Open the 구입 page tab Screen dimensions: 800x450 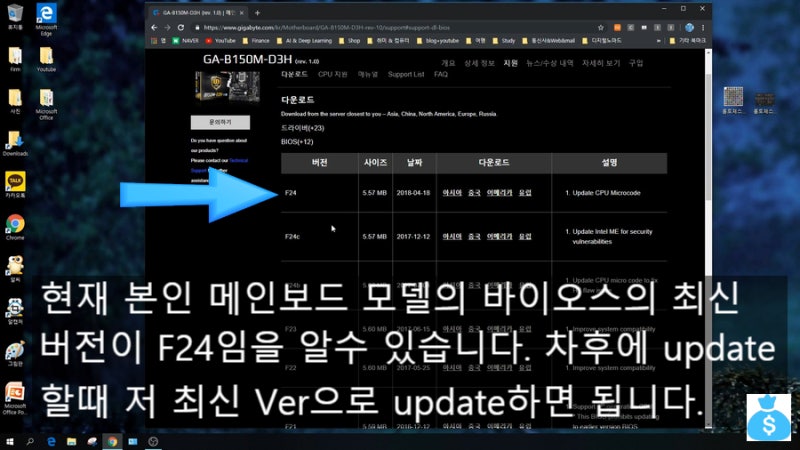[x=636, y=63]
